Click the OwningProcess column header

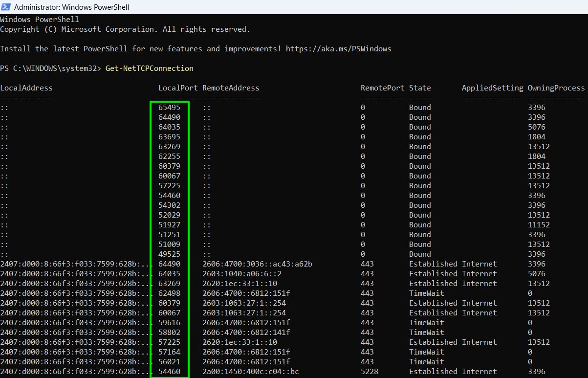556,88
